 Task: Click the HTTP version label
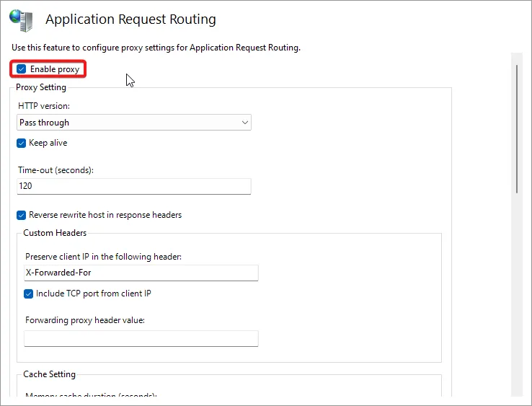(x=44, y=106)
